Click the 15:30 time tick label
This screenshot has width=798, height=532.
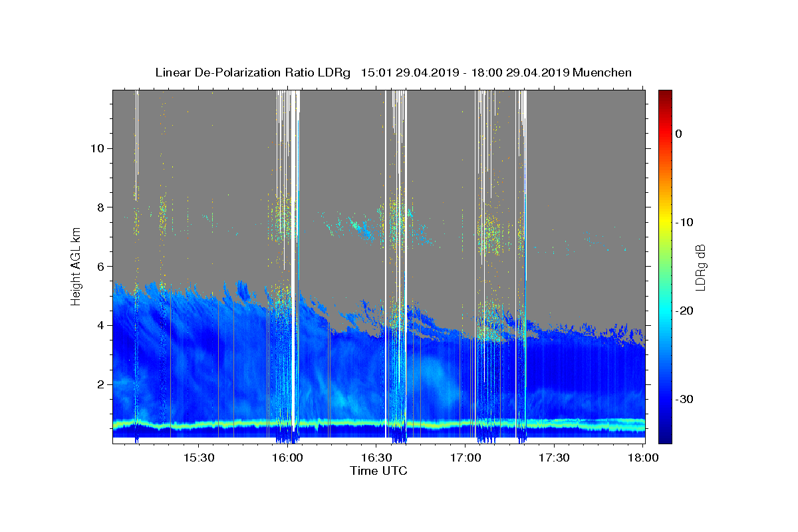198,458
